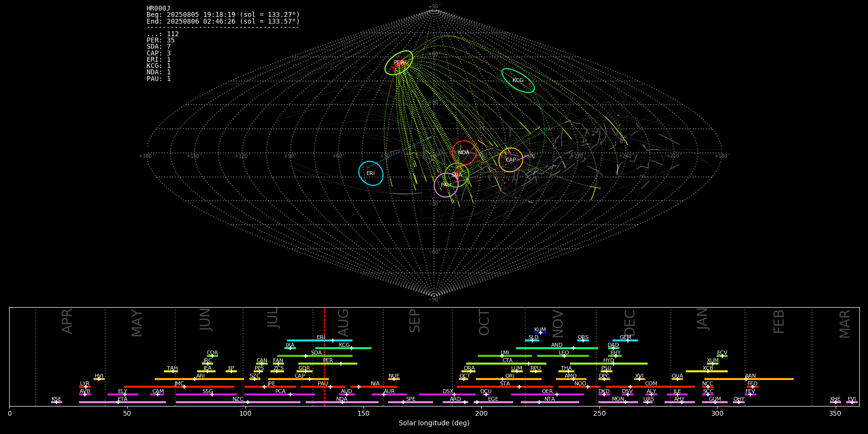Click the SPE shower bar in timeline

[x=411, y=402]
